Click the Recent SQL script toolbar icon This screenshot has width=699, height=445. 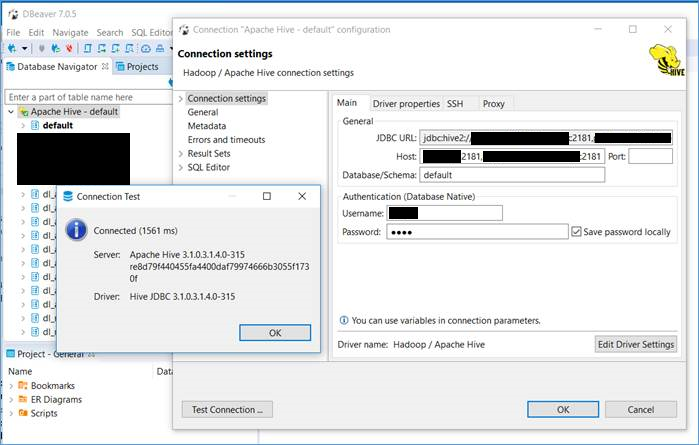(x=102, y=48)
